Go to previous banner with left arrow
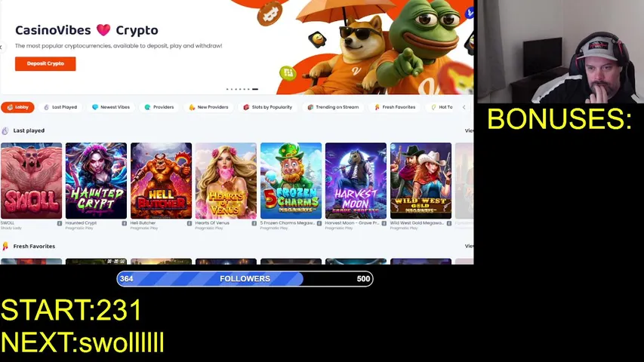This screenshot has height=362, width=644. tap(2, 48)
